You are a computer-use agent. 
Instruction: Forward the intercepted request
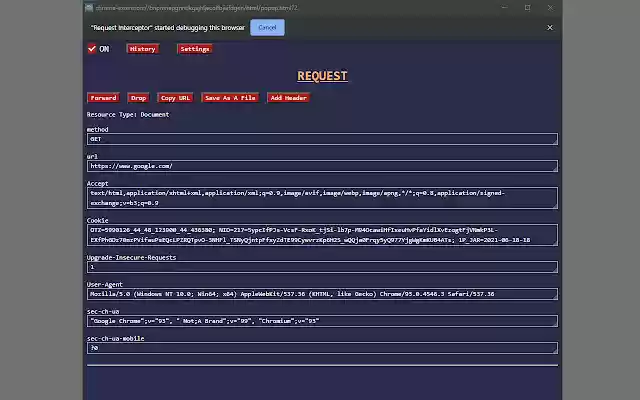pyautogui.click(x=103, y=98)
